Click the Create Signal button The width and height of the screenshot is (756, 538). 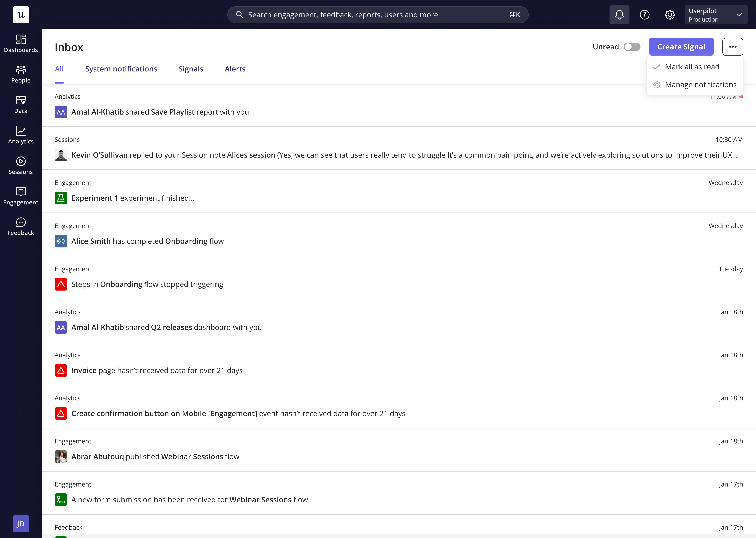(681, 47)
